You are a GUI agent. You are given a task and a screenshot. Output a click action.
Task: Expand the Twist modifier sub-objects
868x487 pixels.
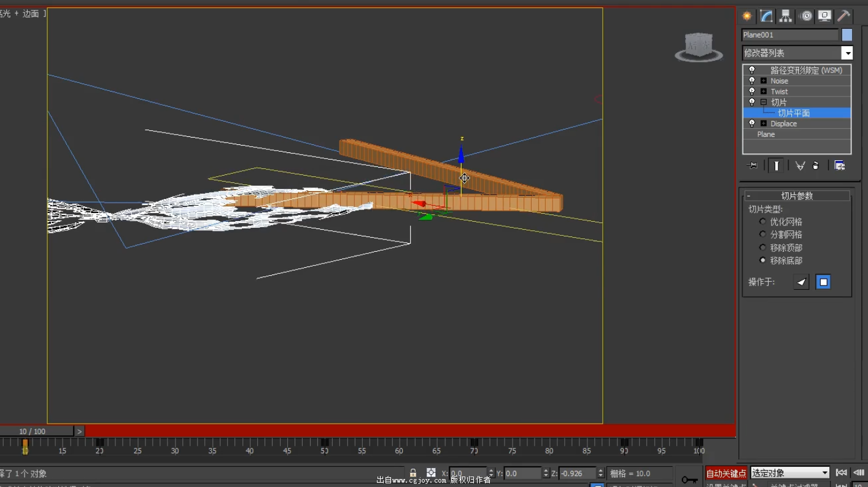[x=764, y=92]
